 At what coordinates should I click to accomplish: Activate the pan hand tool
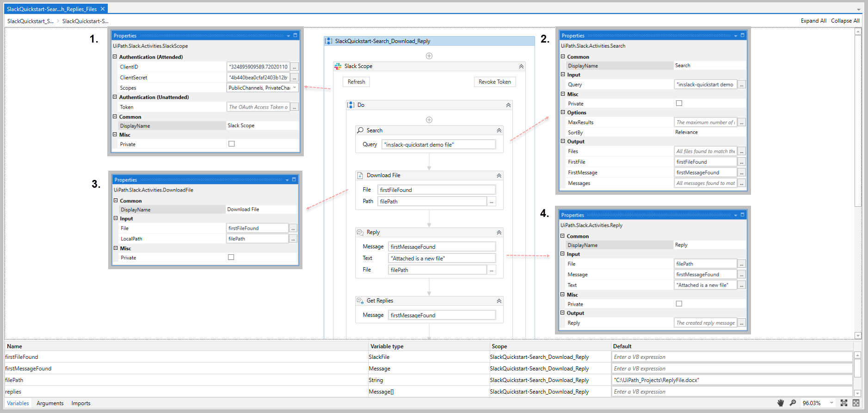[x=781, y=403]
